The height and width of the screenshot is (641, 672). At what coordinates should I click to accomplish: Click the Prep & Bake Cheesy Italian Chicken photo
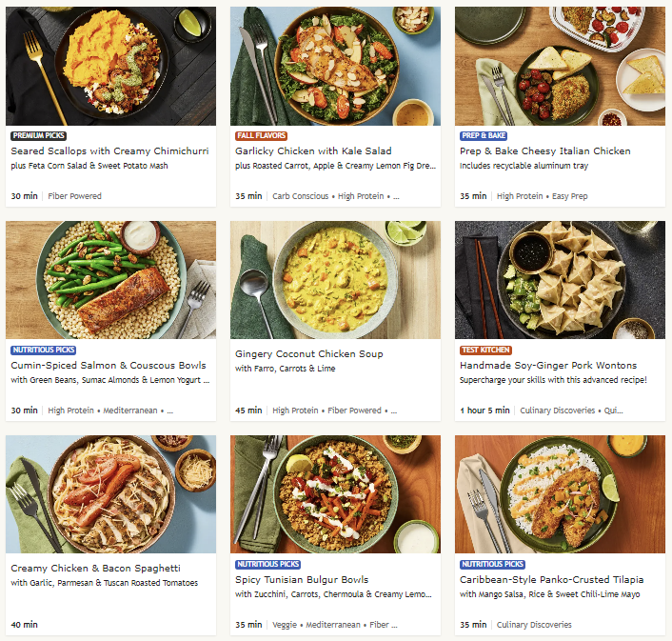[560, 65]
